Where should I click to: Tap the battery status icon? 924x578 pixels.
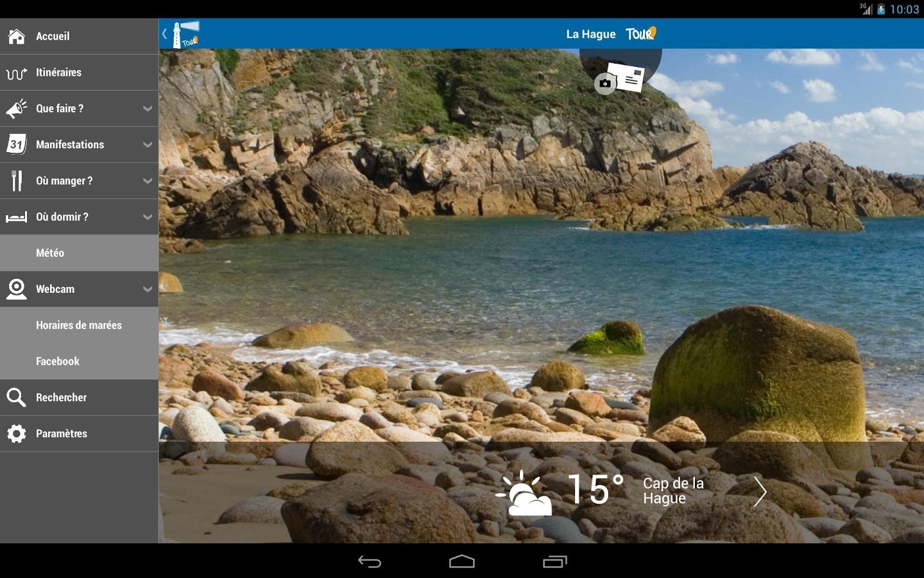[882, 9]
